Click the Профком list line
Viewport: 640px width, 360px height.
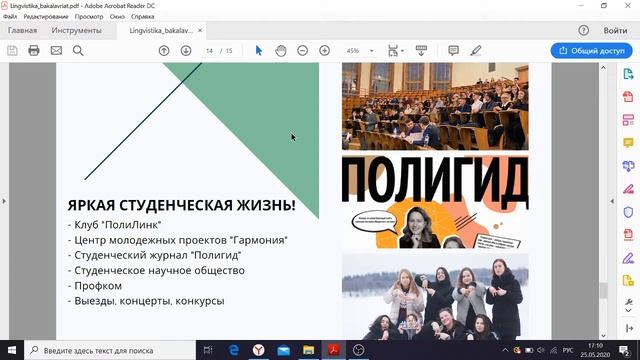[95, 286]
